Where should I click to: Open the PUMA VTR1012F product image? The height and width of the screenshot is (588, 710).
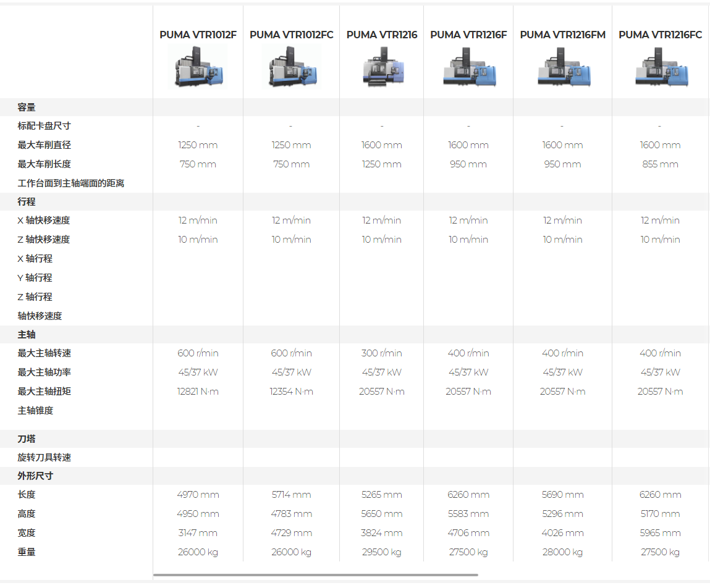pos(198,67)
